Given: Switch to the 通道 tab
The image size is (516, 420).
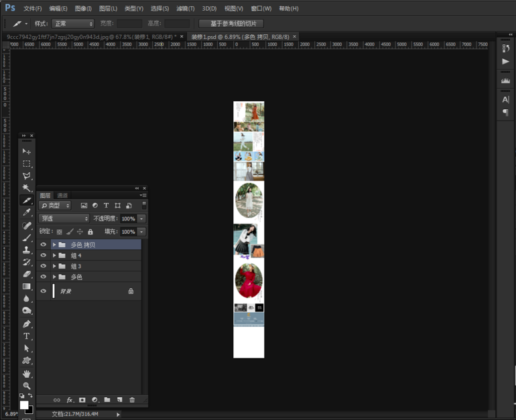Looking at the screenshot, I should (62, 196).
